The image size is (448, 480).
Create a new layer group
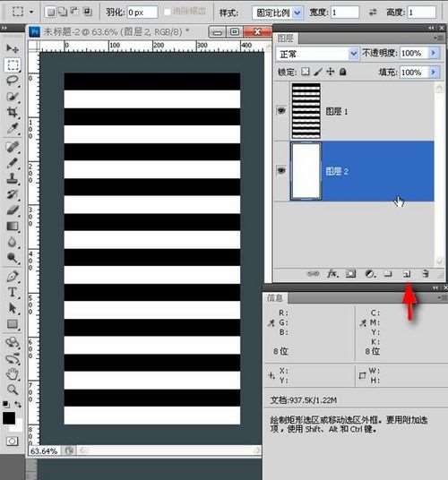tap(388, 273)
